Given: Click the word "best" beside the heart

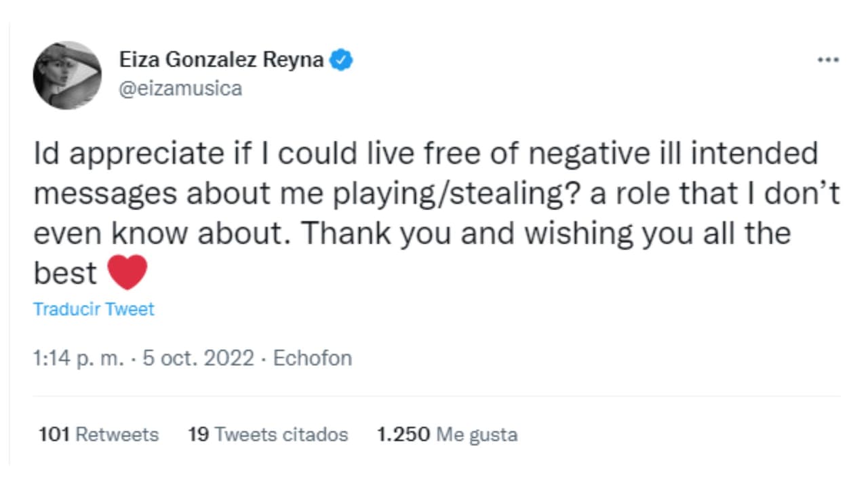Looking at the screenshot, I should [65, 274].
